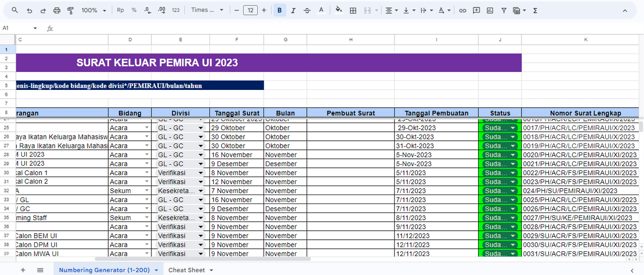Open text rotation options

(445, 11)
